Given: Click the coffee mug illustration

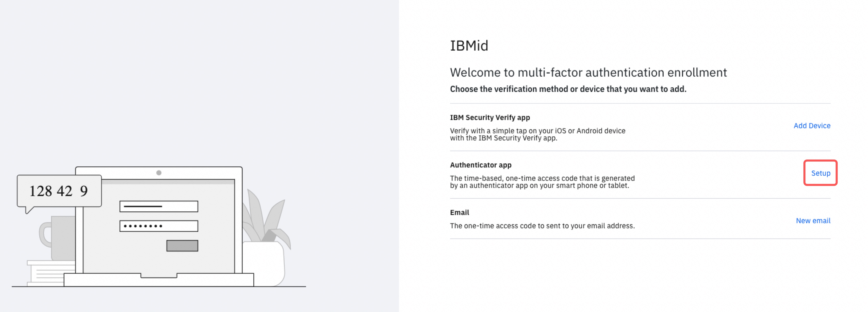Looking at the screenshot, I should tap(57, 237).
